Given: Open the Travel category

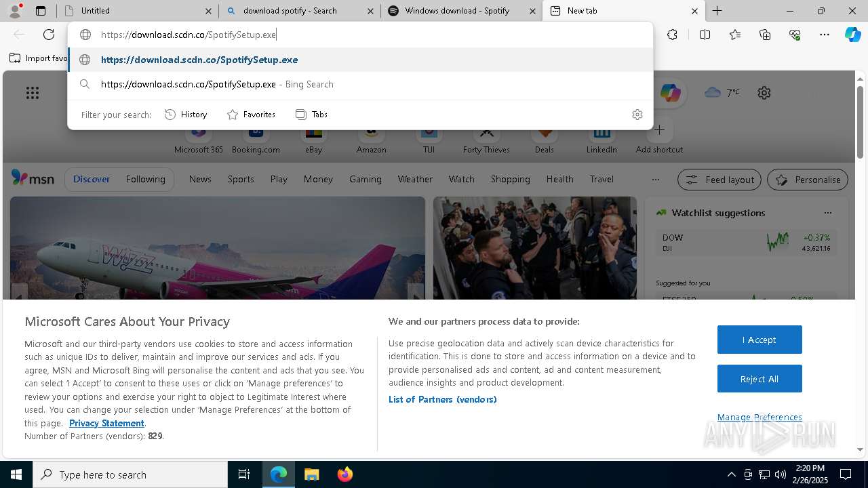Looking at the screenshot, I should click(601, 179).
